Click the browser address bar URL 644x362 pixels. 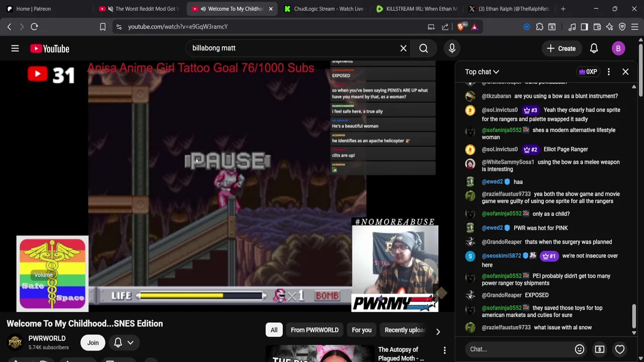pos(178,27)
